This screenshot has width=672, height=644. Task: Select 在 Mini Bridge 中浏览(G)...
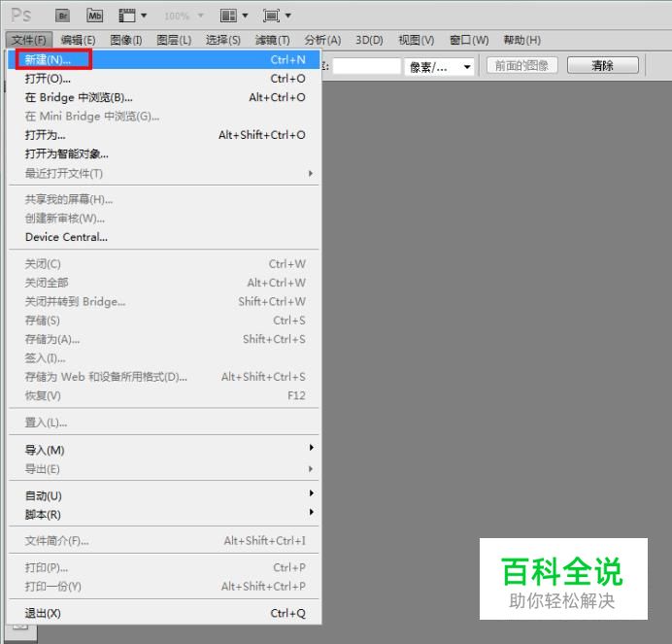[x=164, y=117]
